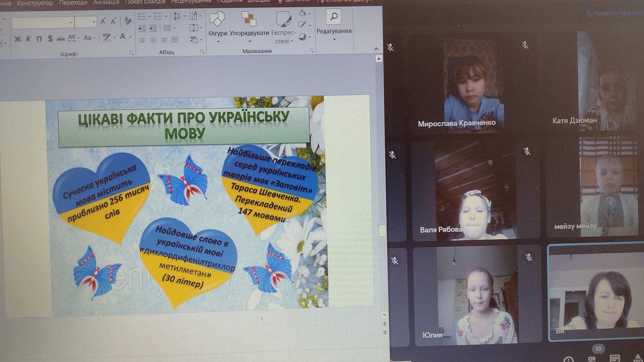Click PowerPoint vertical scrollbar thumb
Screen dimensions: 644x362
coord(382,231)
